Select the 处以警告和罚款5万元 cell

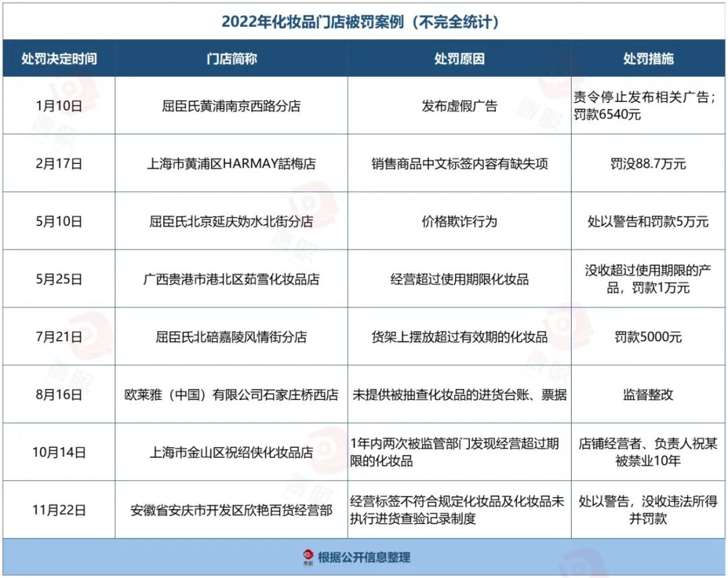pyautogui.click(x=648, y=221)
